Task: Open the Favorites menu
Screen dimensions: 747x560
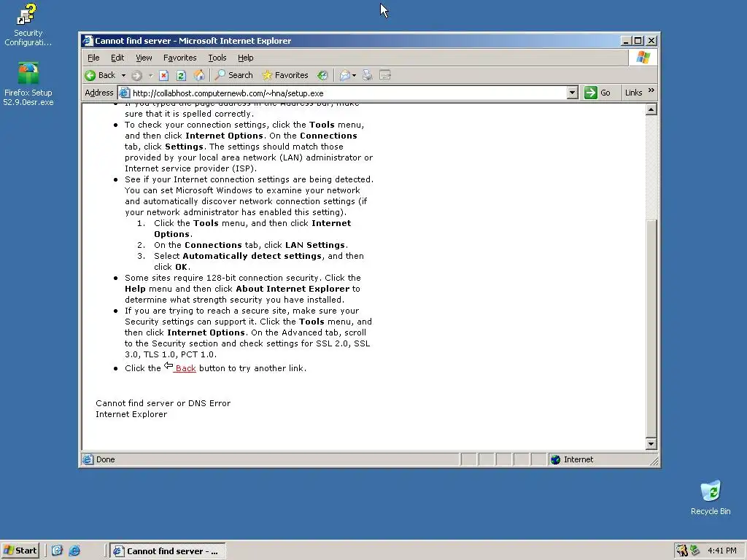Action: 180,58
